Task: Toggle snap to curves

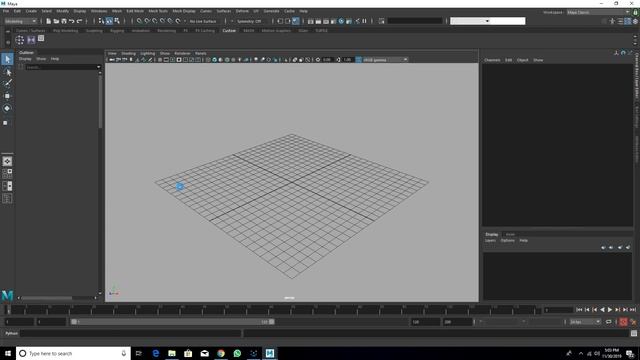Action: [x=147, y=21]
